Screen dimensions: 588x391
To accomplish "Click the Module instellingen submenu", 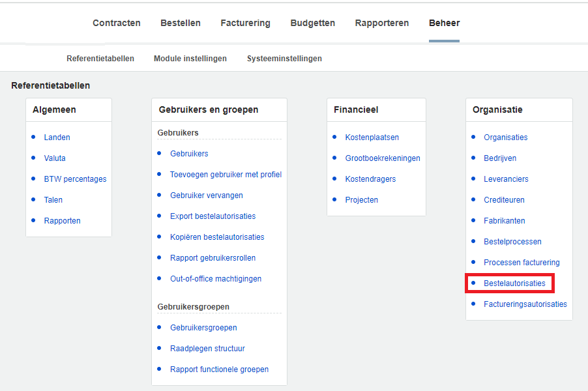I will [x=190, y=59].
